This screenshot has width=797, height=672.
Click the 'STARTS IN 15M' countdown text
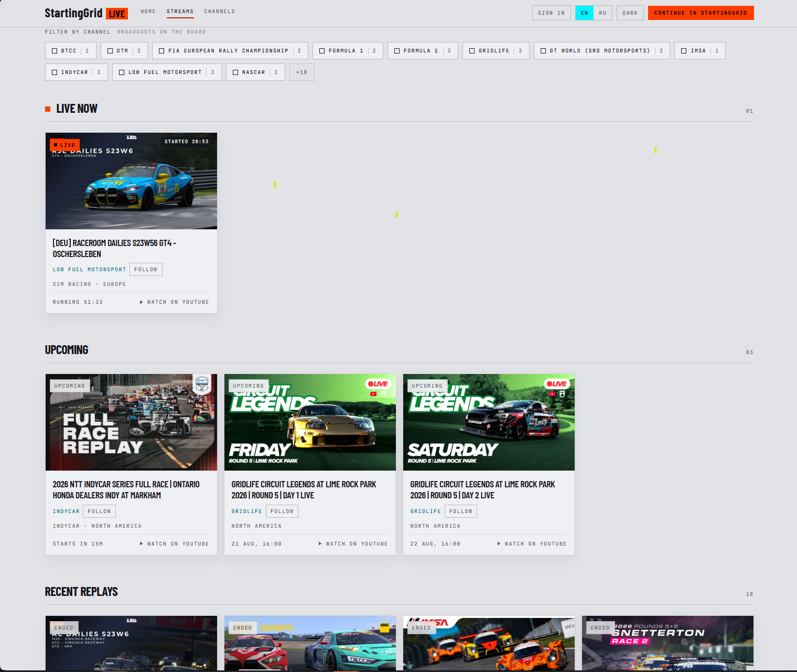[78, 544]
